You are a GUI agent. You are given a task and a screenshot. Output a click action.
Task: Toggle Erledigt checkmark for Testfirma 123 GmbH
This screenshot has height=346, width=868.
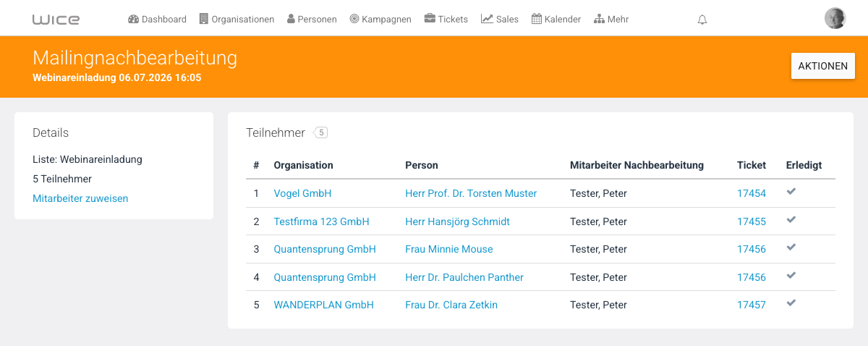pos(791,219)
